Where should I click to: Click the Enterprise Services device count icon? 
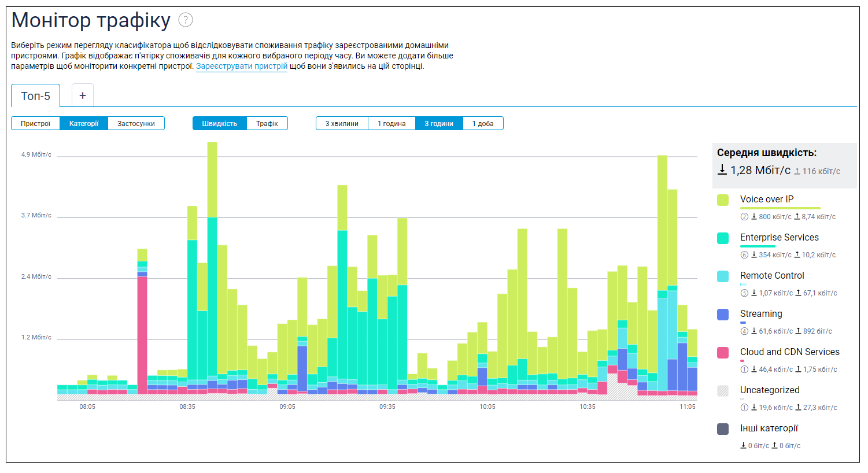[x=744, y=255]
